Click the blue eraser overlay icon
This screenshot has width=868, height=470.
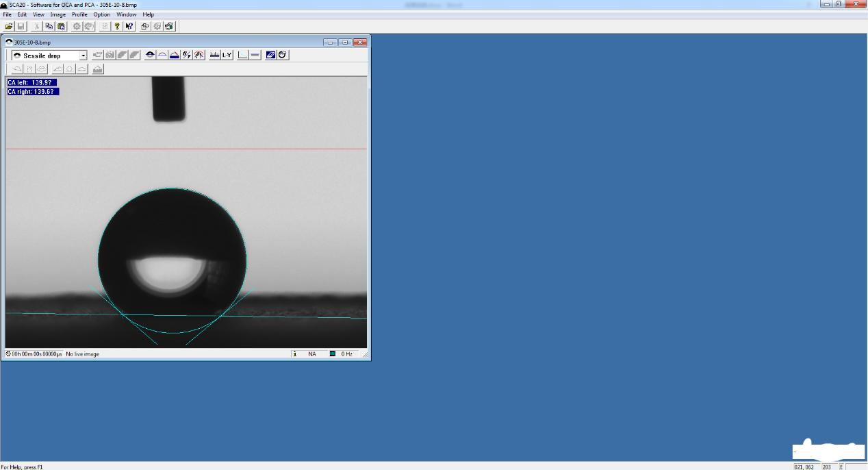[x=270, y=55]
